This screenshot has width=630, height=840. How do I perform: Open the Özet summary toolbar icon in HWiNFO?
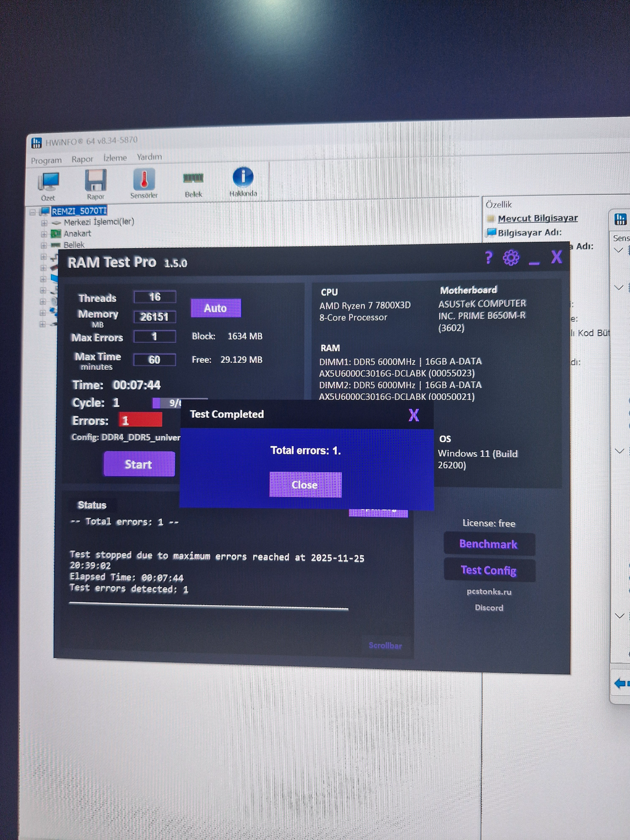click(x=49, y=187)
